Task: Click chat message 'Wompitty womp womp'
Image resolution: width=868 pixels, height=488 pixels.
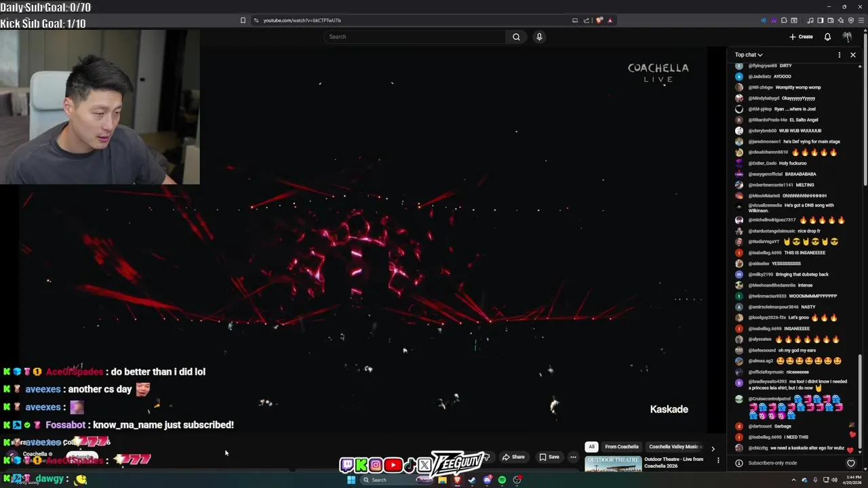Action: coord(798,87)
